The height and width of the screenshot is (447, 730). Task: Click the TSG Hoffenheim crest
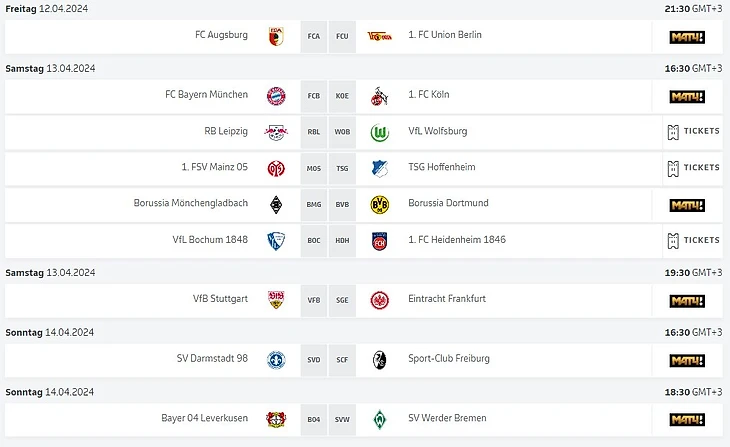pyautogui.click(x=379, y=168)
